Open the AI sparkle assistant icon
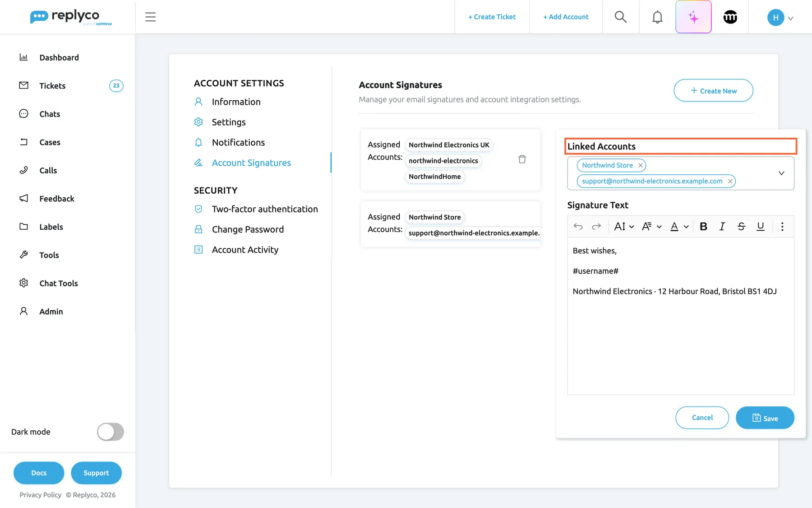The image size is (812, 508). [x=693, y=17]
